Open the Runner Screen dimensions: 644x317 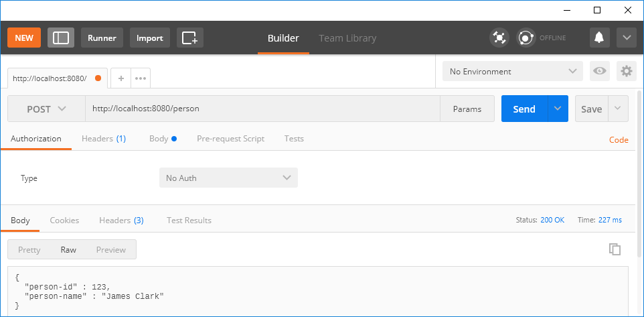coord(102,38)
